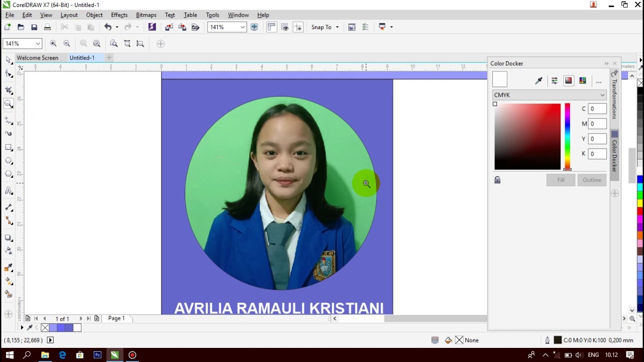Select the Text tool in toolbox
Image resolution: width=644 pixels, height=362 pixels.
[9, 191]
